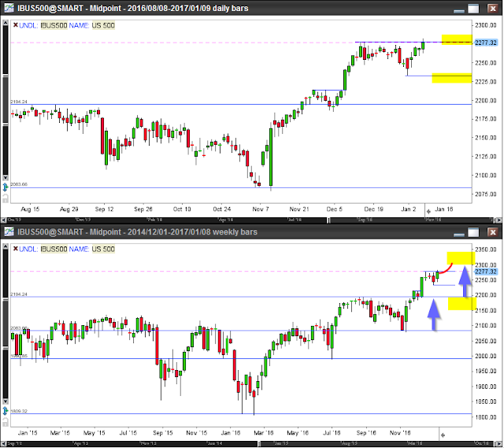Click US 500 name value in weekly chart header

coord(103,249)
